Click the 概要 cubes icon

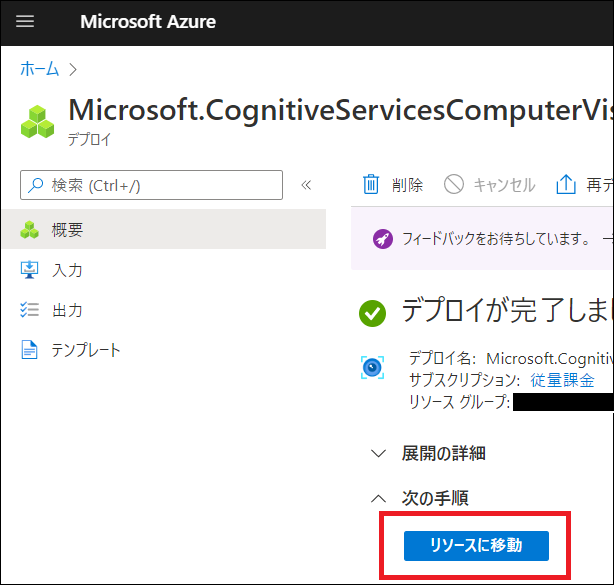(x=29, y=230)
